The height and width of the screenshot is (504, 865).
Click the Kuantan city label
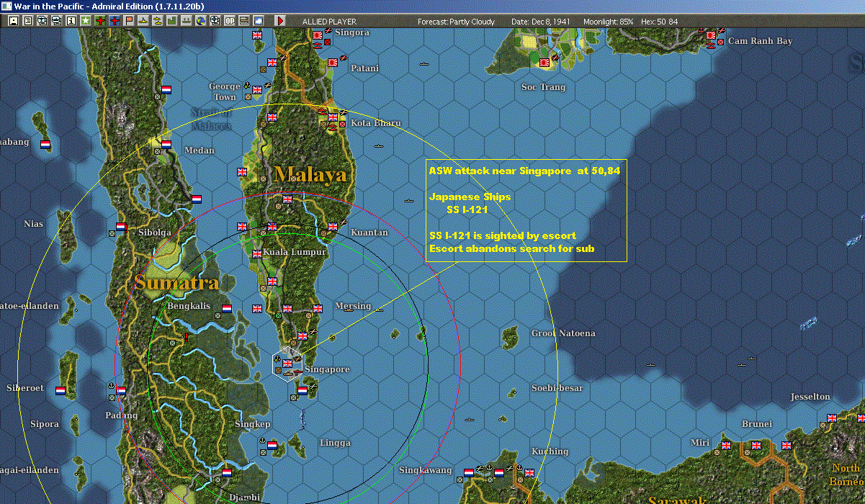(369, 233)
